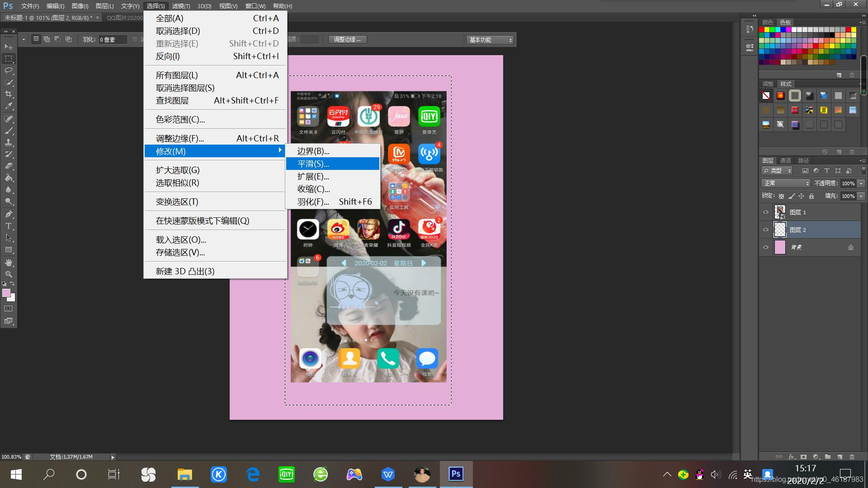Screen dimensions: 868x488
Task: Open File Explorer from the taskbar
Action: [x=184, y=474]
